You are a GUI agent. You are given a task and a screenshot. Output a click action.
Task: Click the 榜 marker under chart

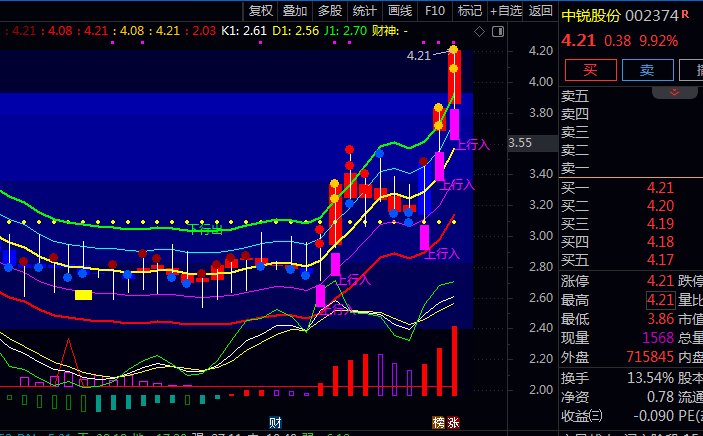coord(438,423)
